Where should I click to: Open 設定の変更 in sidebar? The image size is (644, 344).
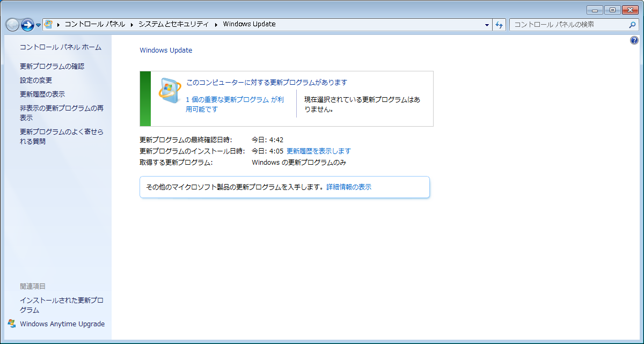click(36, 80)
